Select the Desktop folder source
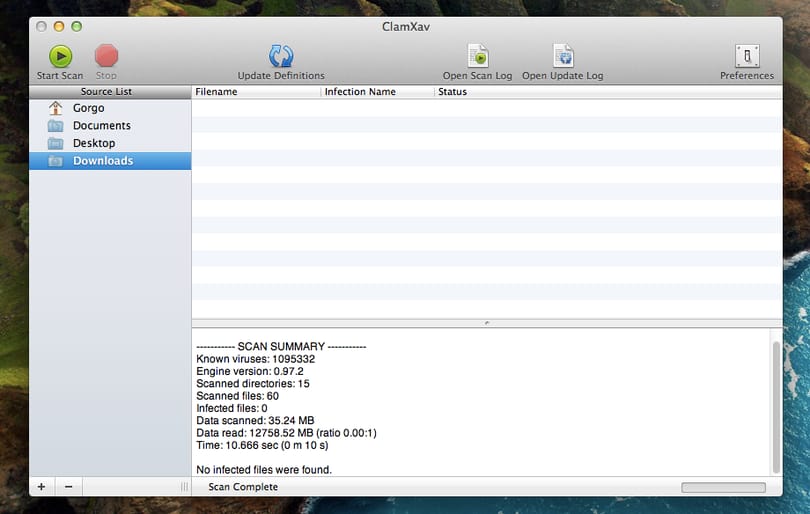810x514 pixels. [110, 143]
